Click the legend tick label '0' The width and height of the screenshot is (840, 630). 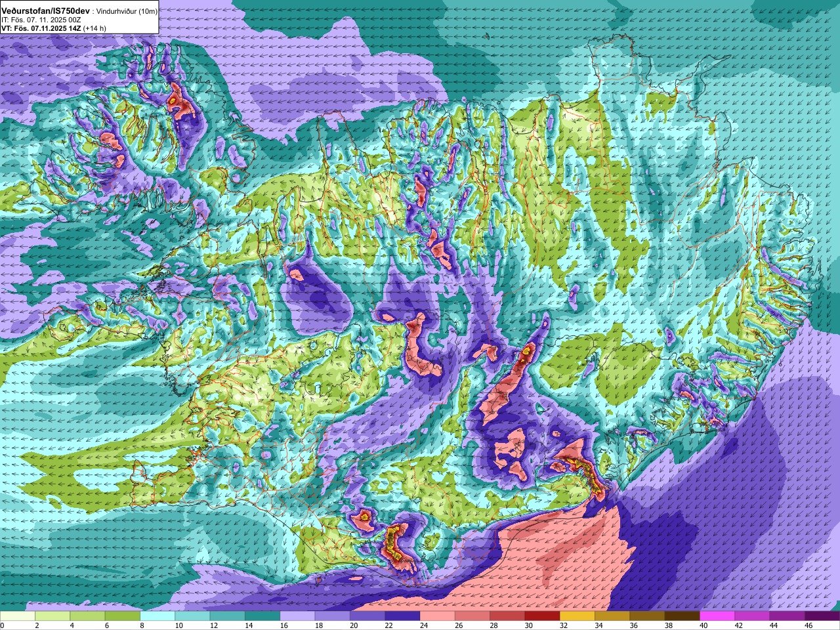[3, 625]
